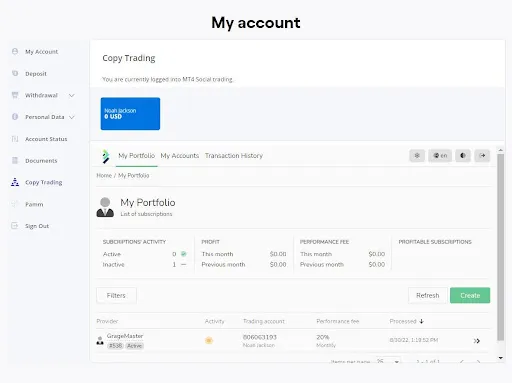The image size is (512, 383).
Task: Open the items per page dropdown
Action: pos(388,361)
